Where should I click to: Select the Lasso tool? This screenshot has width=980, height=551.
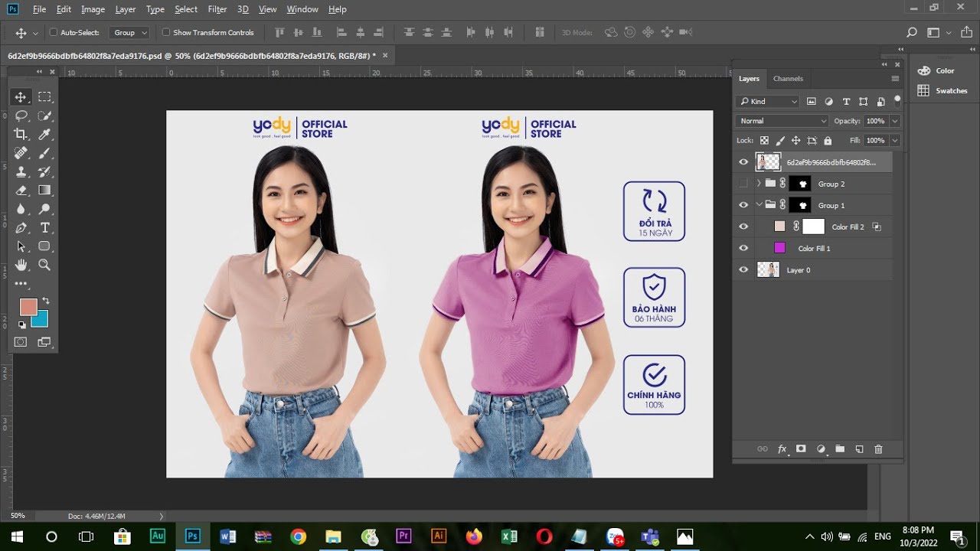pyautogui.click(x=21, y=116)
